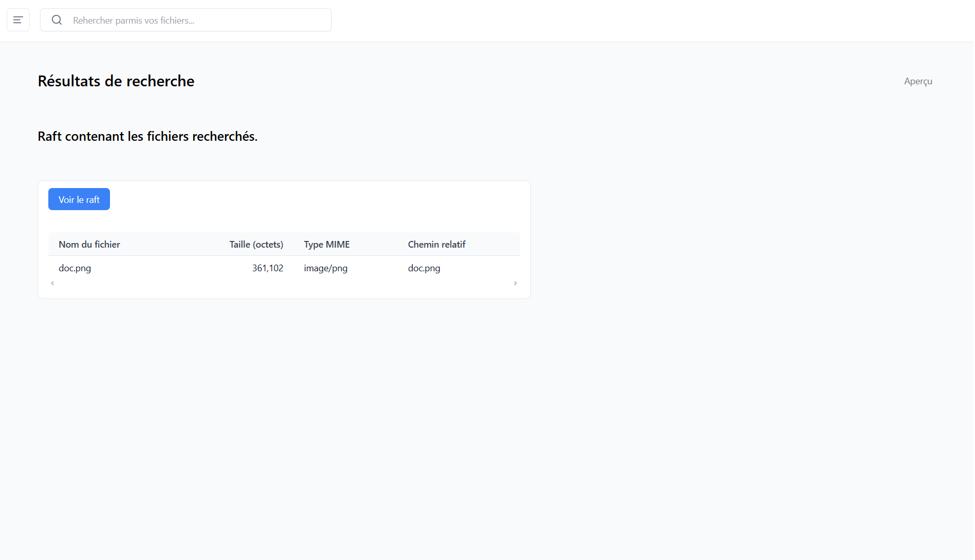The width and height of the screenshot is (975, 560).
Task: Click the 'Raft contenant les fichiers recherchés' subtitle
Action: [148, 136]
